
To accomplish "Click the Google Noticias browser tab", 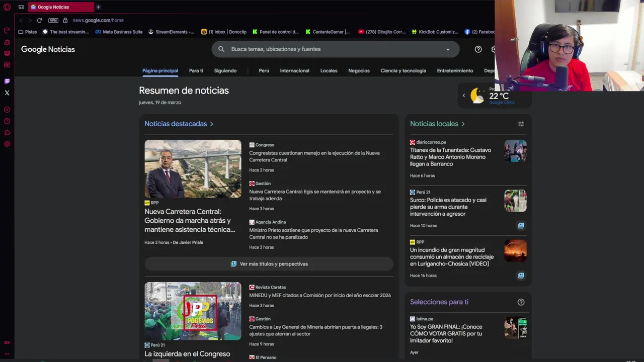I will 60,7.
